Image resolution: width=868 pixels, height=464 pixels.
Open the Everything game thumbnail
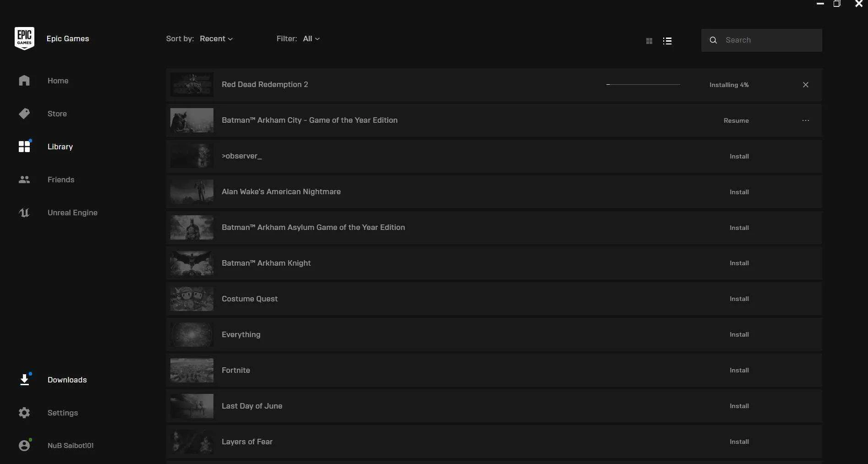(x=192, y=334)
